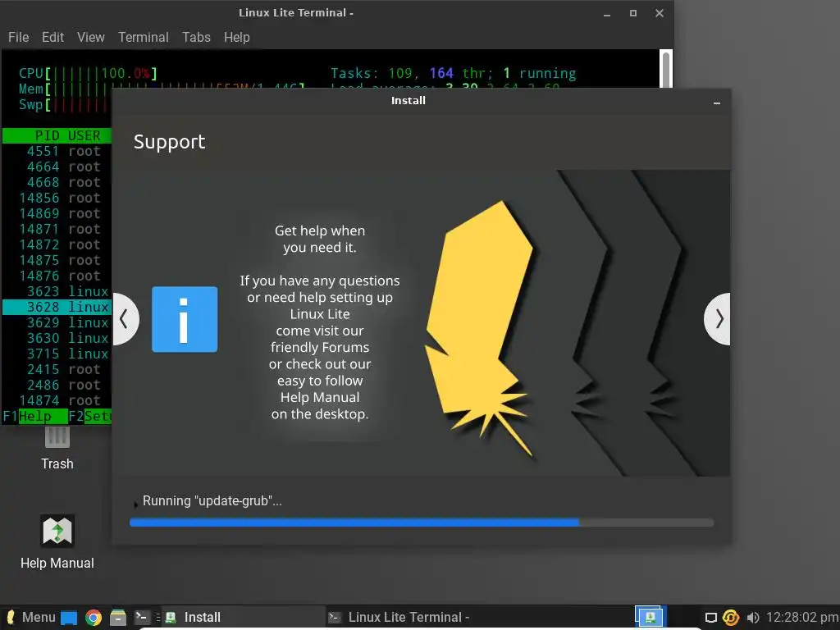This screenshot has width=840, height=630.
Task: Open the terminal Help menu
Action: click(x=237, y=37)
